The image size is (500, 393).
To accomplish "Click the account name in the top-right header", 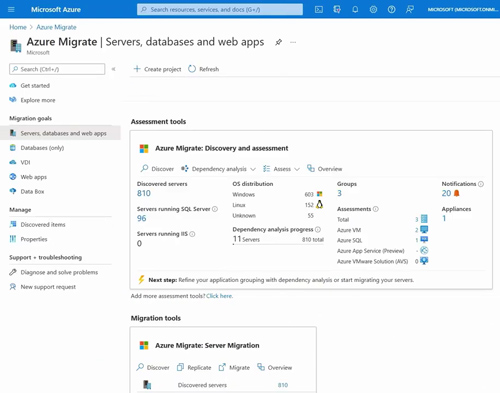I will [463, 9].
